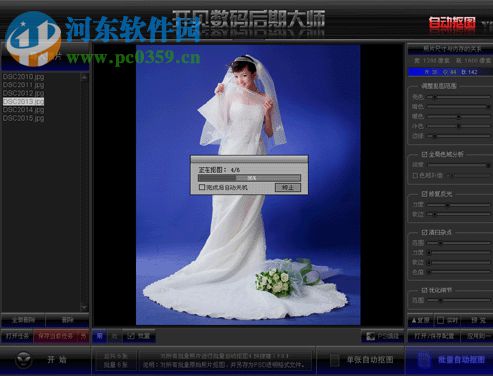The width and height of the screenshot is (493, 376).
Task: Click the 停止 button in the progress dialog
Action: coord(288,187)
